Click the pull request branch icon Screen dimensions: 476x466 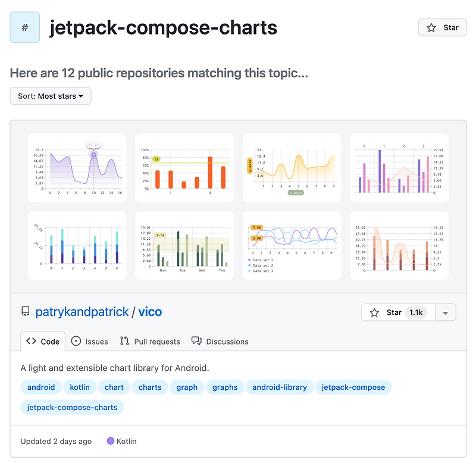(124, 341)
